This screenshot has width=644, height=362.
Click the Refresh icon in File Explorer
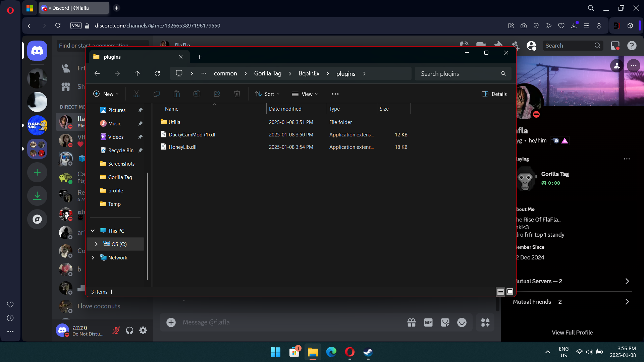[157, 73]
